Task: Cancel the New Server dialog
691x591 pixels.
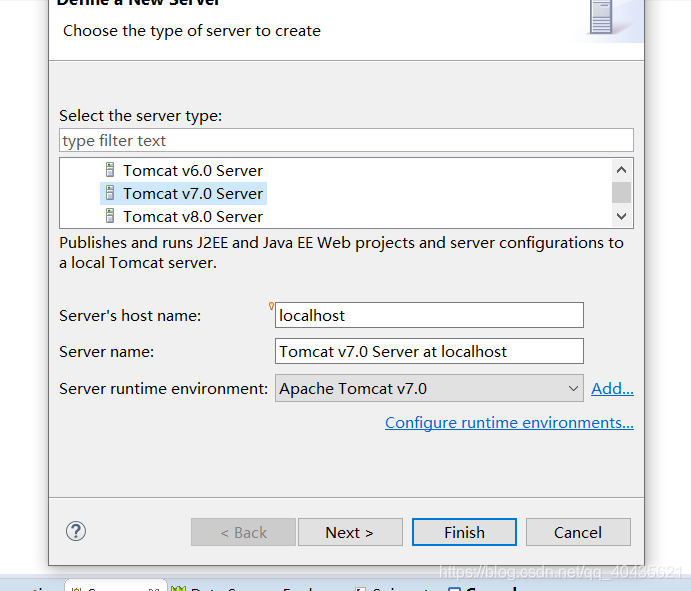Action: 578,532
